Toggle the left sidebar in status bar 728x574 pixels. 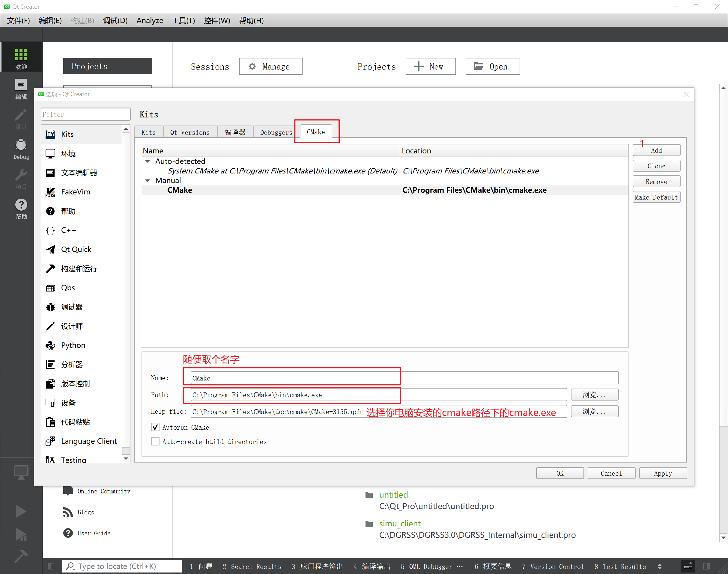click(x=51, y=566)
